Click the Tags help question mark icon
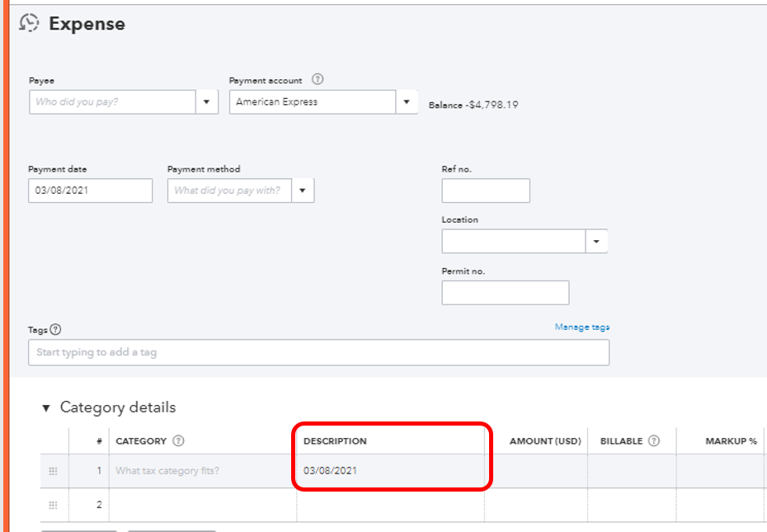Screen dimensions: 767x532 point(55,329)
